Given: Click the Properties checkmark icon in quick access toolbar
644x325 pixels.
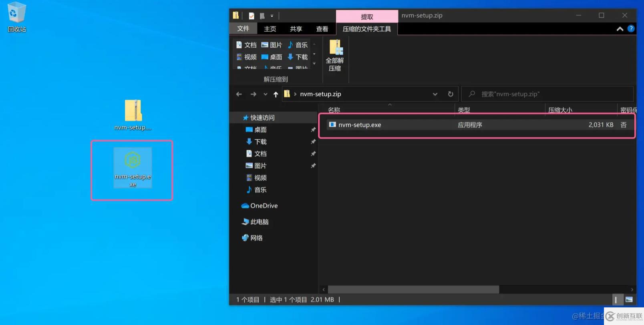Looking at the screenshot, I should tap(252, 16).
